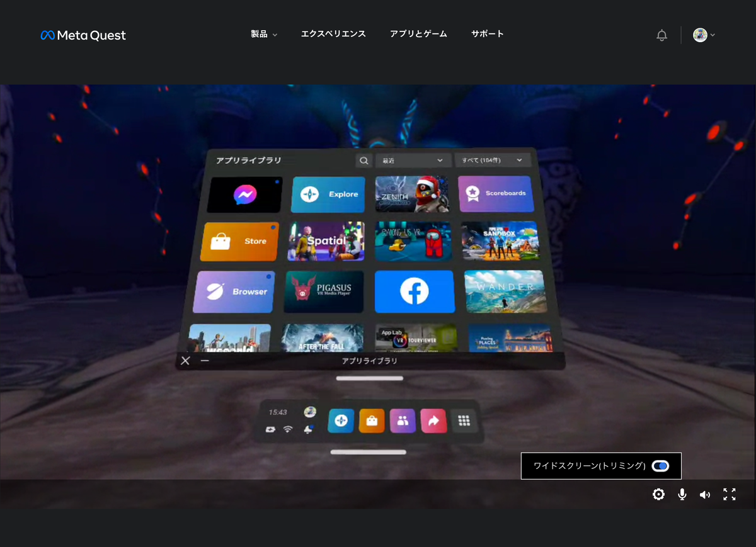The width and height of the screenshot is (756, 547).
Task: Click the handle bar under the app library
Action: 370,378
